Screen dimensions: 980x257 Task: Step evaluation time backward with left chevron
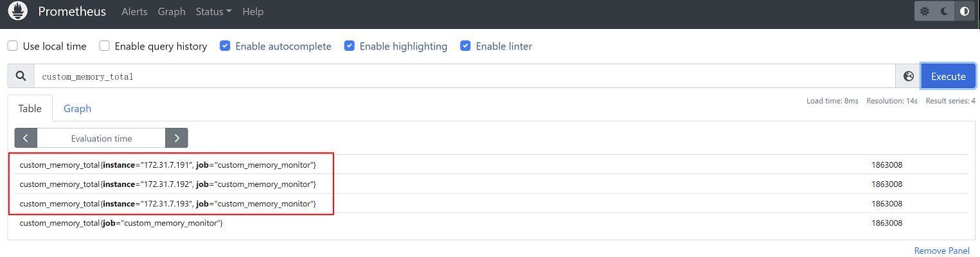[26, 138]
